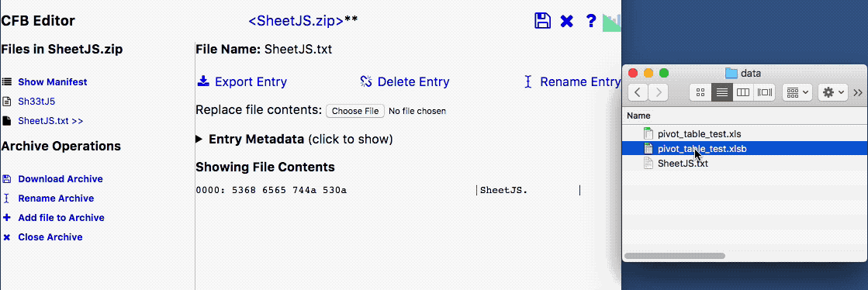This screenshot has width=868, height=290.
Task: Click the green chart logo icon
Action: point(611,22)
